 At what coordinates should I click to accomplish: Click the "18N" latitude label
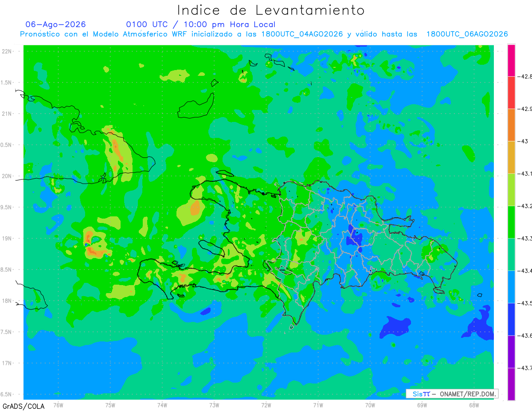(8, 301)
